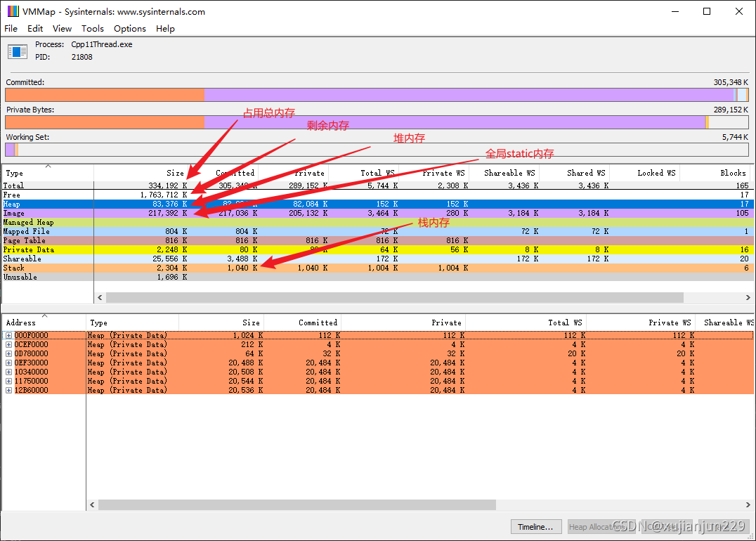Select the Managed Heap type row
The height and width of the screenshot is (541, 756).
click(377, 222)
